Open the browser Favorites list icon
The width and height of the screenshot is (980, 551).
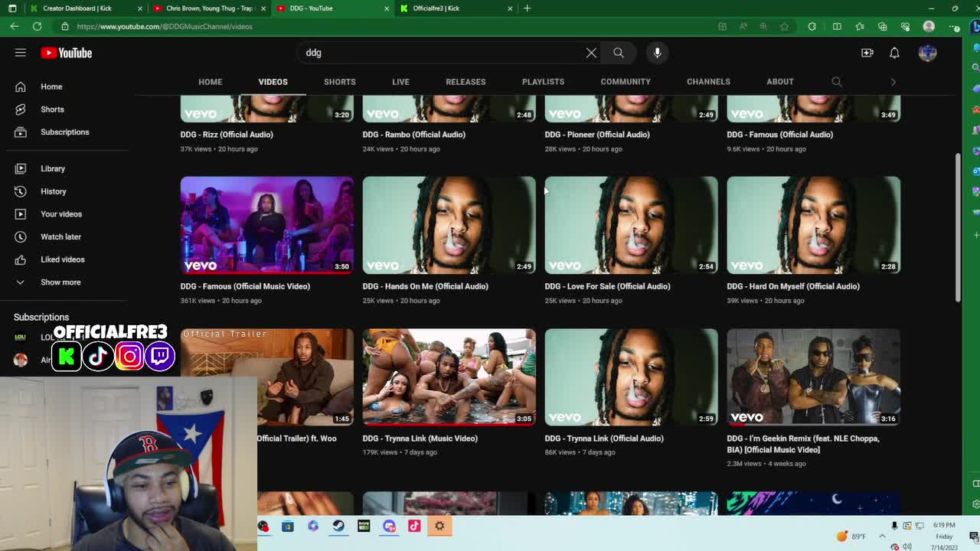coord(860,26)
